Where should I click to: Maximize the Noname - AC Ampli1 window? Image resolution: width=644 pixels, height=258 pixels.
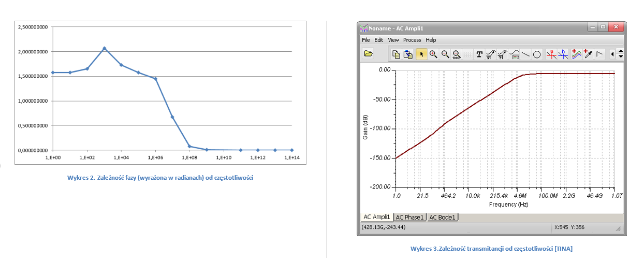(x=603, y=27)
